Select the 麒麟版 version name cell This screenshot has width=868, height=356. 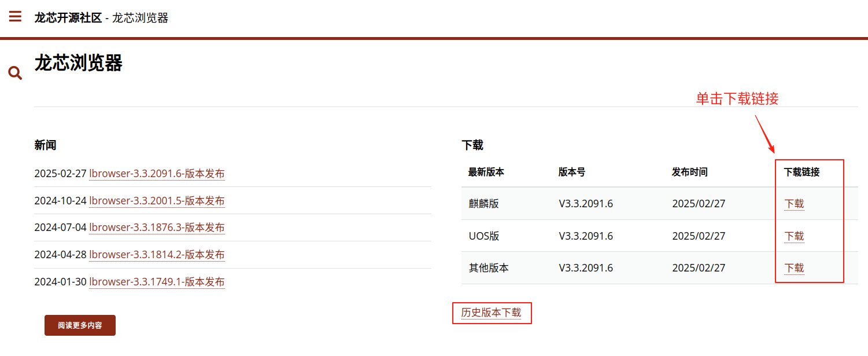click(483, 204)
